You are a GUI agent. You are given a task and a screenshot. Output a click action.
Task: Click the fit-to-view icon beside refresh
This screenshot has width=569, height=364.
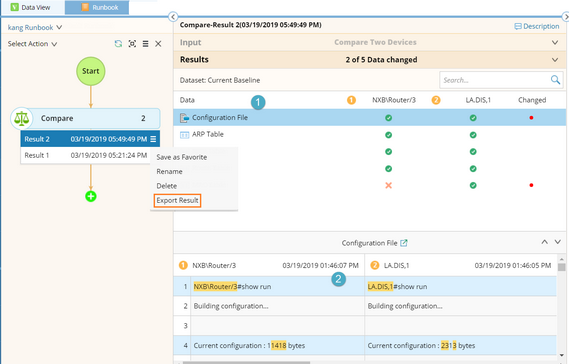(132, 44)
